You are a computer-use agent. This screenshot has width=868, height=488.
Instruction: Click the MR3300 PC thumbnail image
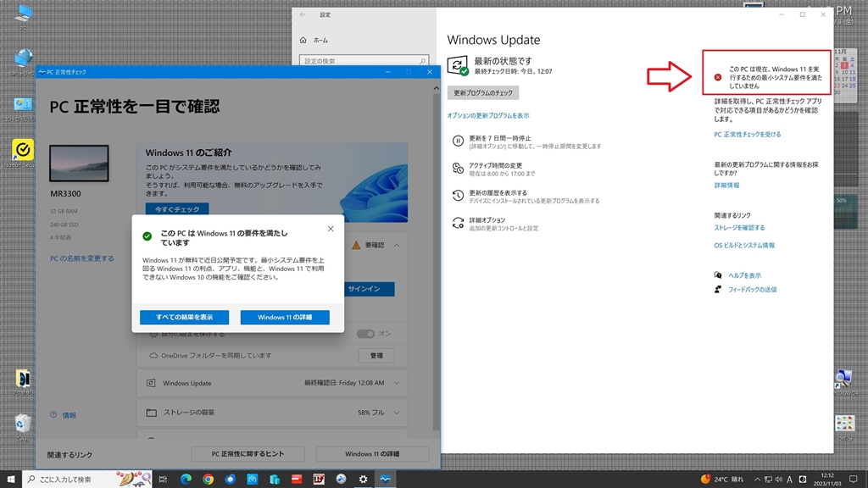pyautogui.click(x=79, y=164)
